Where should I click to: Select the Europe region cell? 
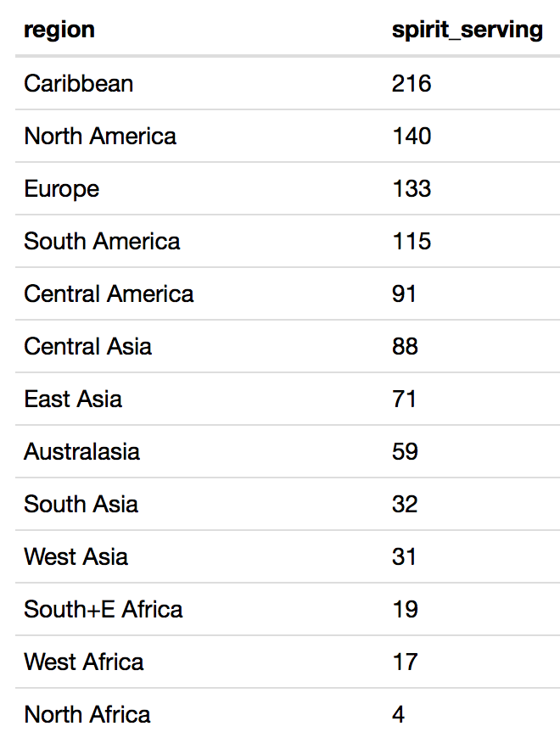click(62, 189)
